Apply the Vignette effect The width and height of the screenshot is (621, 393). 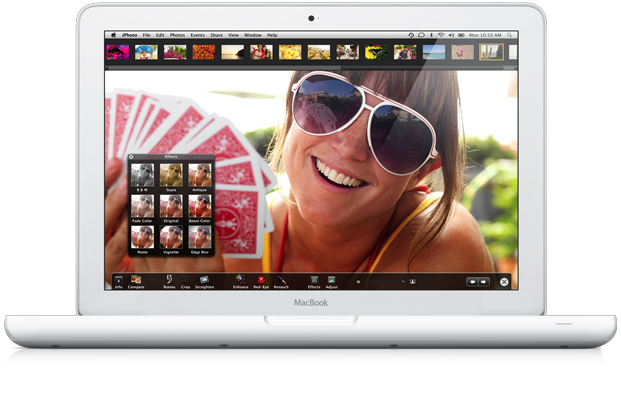(171, 240)
